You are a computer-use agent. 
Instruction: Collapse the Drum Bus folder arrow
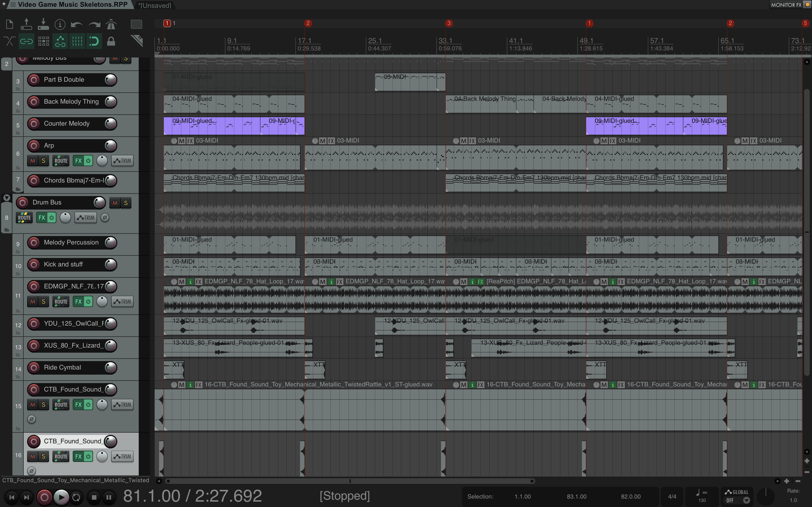tap(6, 198)
